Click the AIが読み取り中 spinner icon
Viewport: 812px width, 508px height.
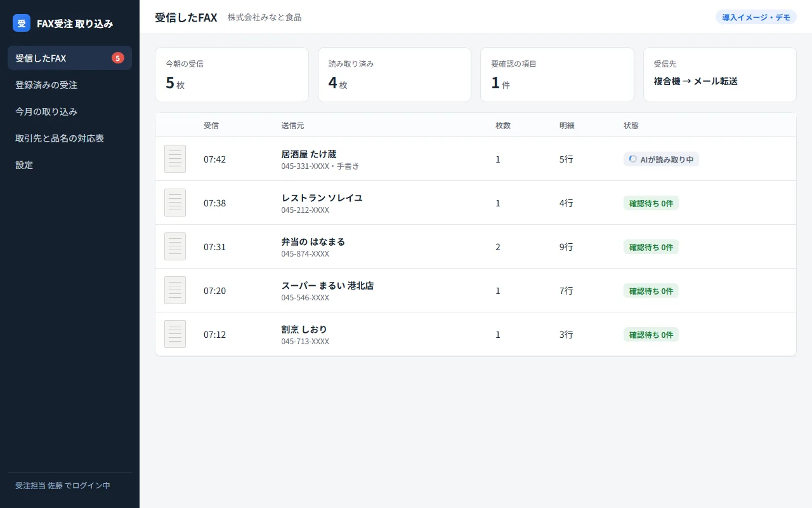coord(632,159)
